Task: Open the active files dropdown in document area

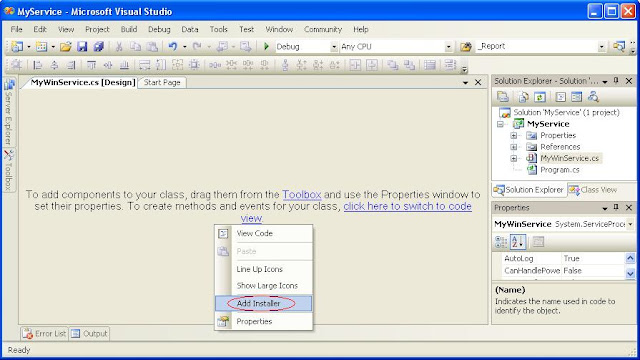Action: [x=465, y=82]
